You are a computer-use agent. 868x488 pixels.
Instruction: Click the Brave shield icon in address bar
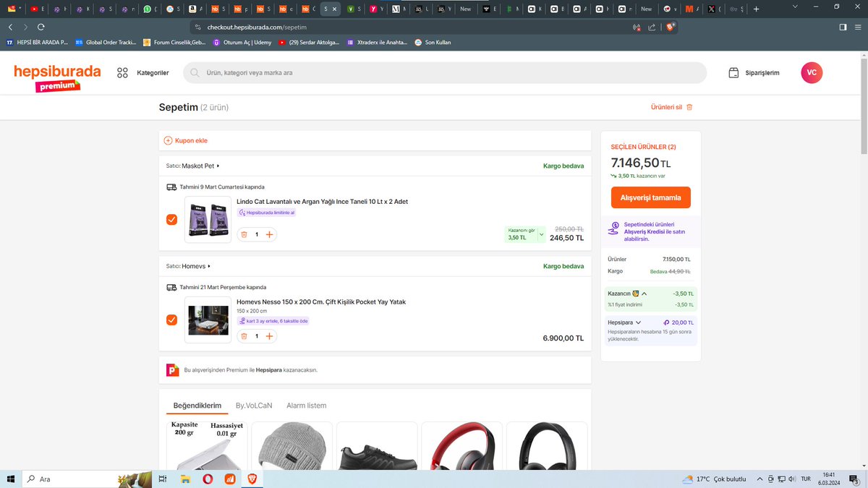(x=671, y=27)
